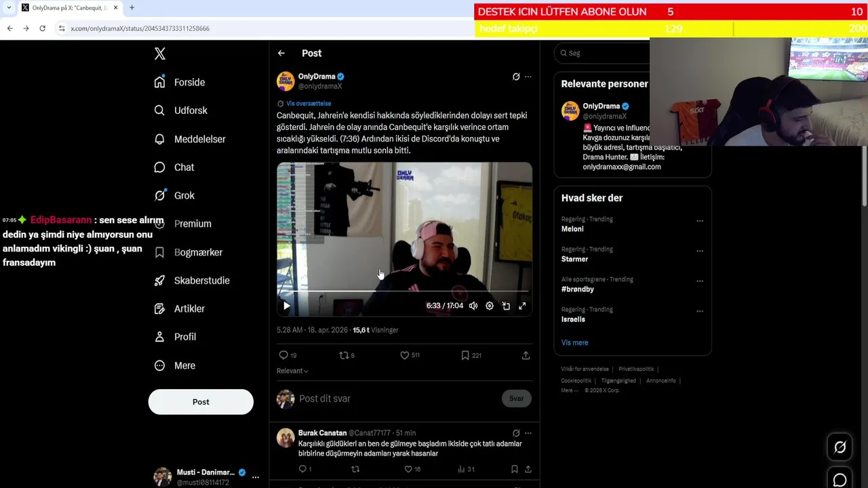
Task: Open floating chat bubble button
Action: (840, 480)
